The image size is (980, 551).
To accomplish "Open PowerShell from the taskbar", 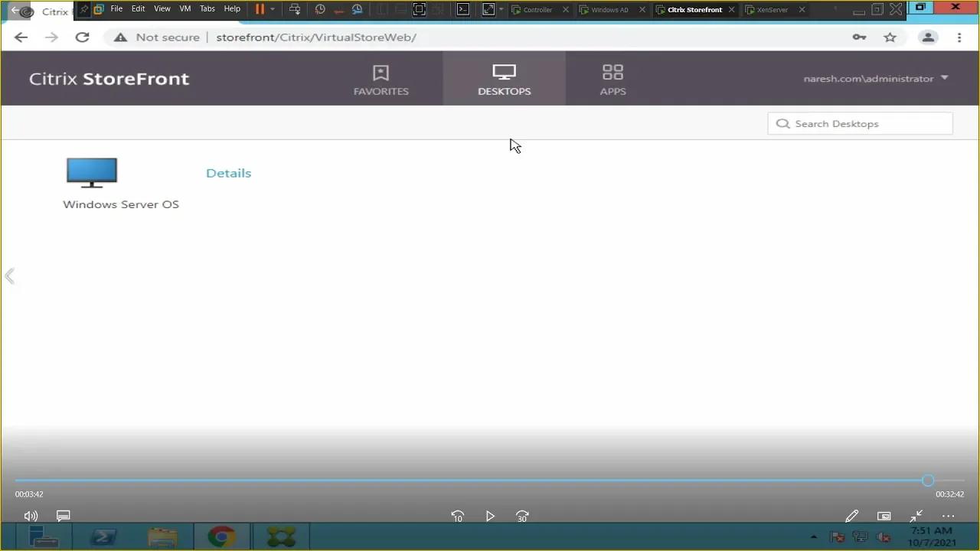I will click(103, 536).
